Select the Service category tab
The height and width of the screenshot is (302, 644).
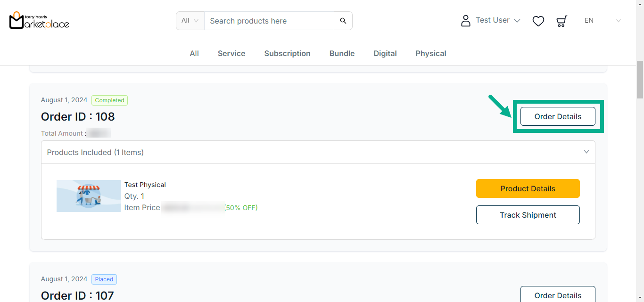pos(231,53)
